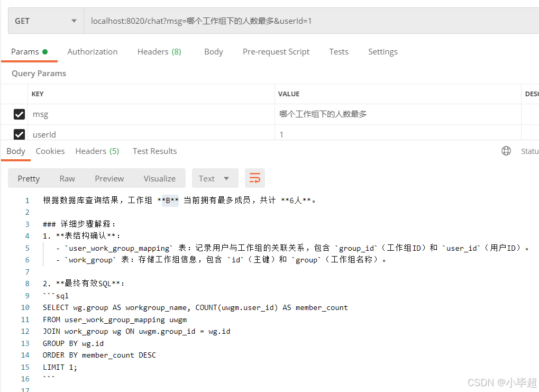Select the Raw view button
539x392 pixels.
tap(67, 178)
